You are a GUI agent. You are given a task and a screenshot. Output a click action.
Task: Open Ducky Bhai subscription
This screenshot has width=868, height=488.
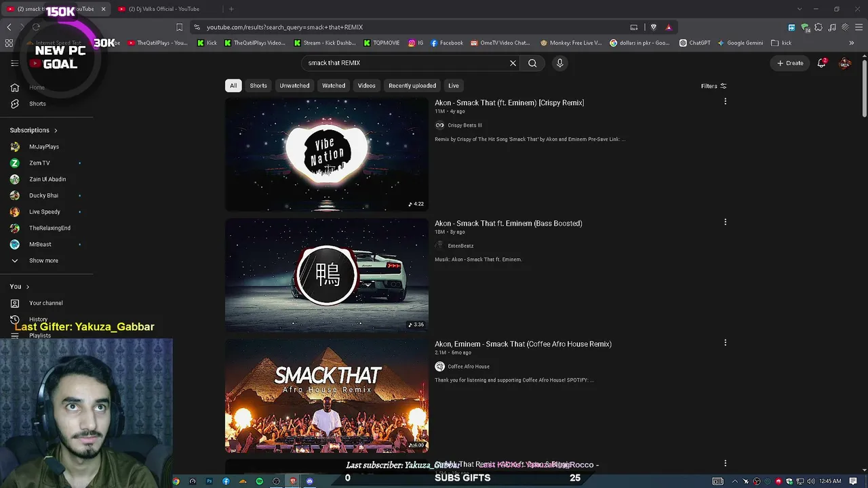(43, 195)
